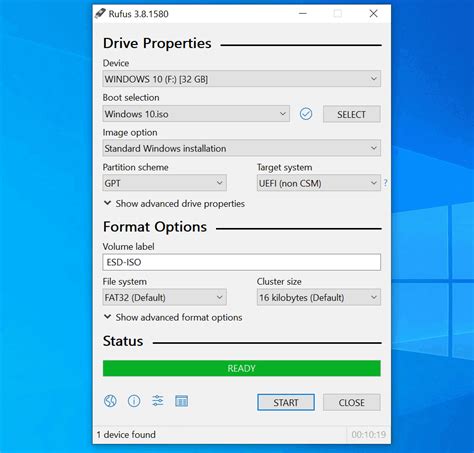Screen dimensions: 474x453
Task: Open the Image option dropdown
Action: (241, 148)
